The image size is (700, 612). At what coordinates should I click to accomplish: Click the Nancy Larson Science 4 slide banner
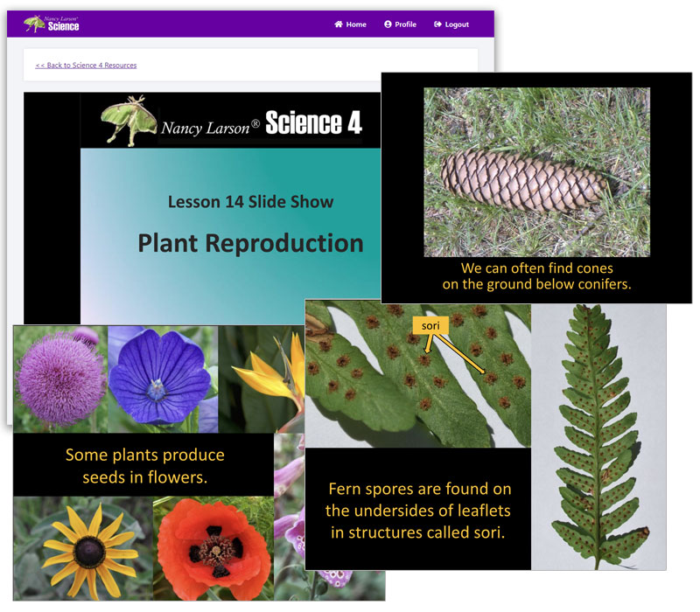click(x=230, y=121)
